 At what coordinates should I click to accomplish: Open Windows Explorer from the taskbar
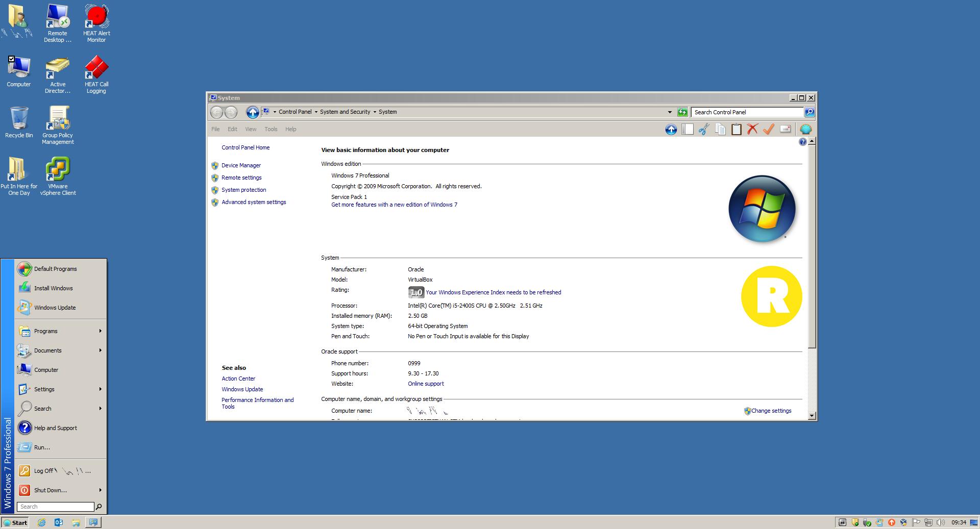tap(76, 522)
